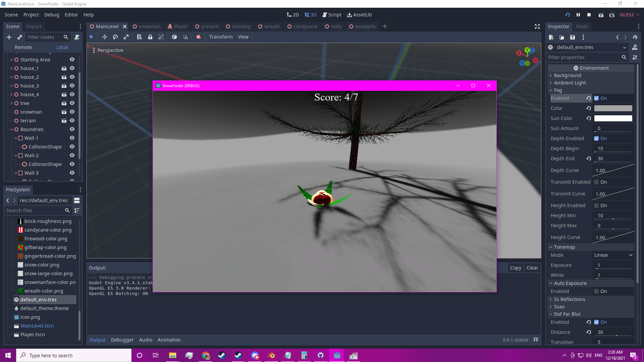Select the Move mode tool
Image resolution: width=644 pixels, height=362 pixels.
pyautogui.click(x=104, y=37)
